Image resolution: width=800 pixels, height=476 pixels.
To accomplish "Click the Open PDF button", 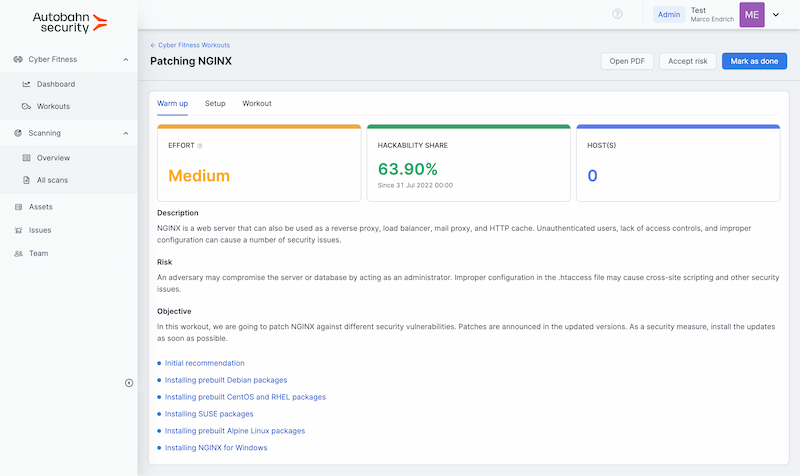I will pyautogui.click(x=627, y=61).
